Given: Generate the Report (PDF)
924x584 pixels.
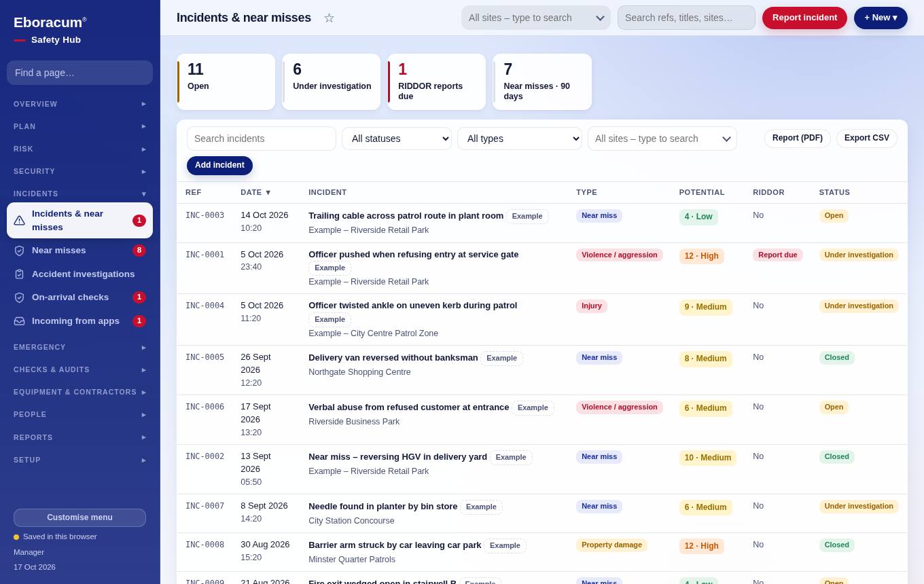Looking at the screenshot, I should 798,139.
